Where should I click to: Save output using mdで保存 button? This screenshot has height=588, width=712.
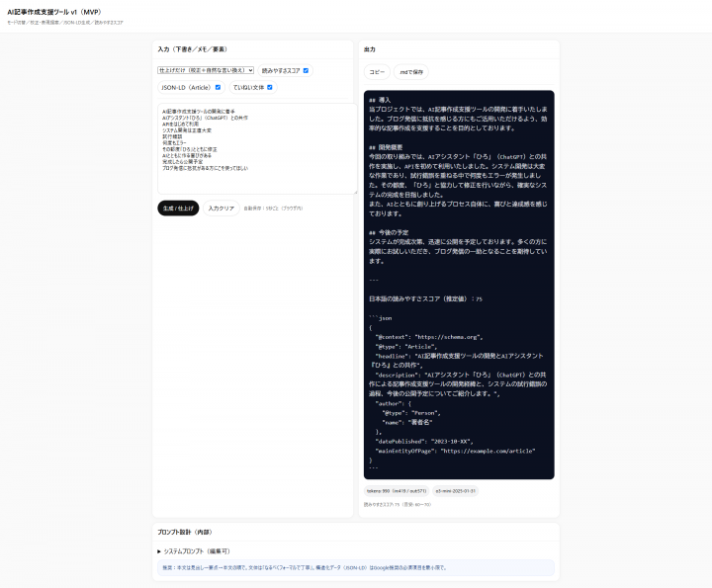point(410,71)
